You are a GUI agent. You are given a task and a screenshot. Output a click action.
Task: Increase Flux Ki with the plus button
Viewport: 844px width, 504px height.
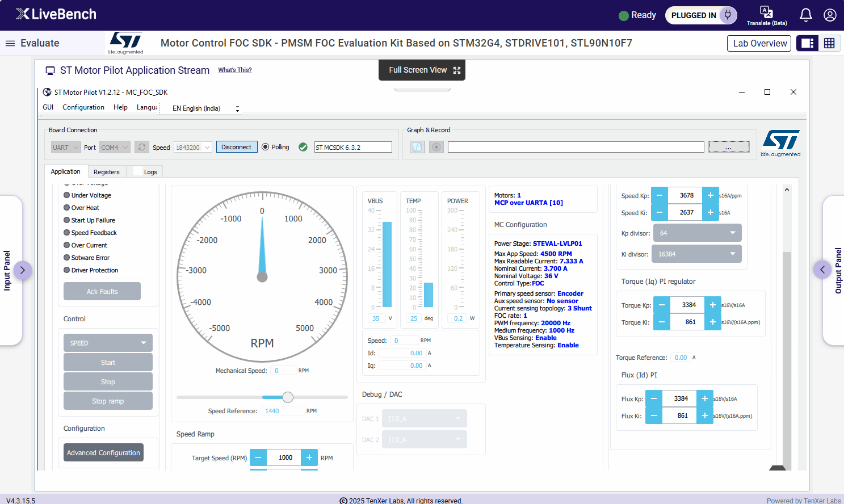(705, 415)
